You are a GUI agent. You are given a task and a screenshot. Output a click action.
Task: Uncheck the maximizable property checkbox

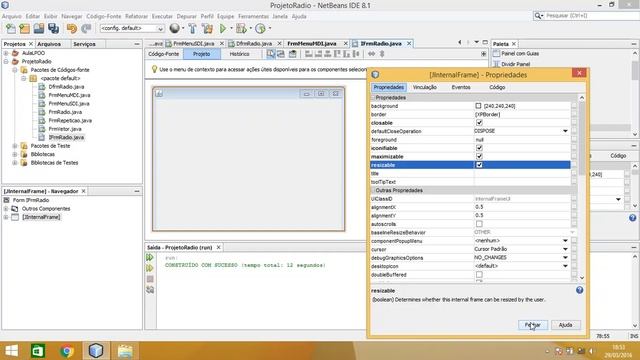pos(479,157)
